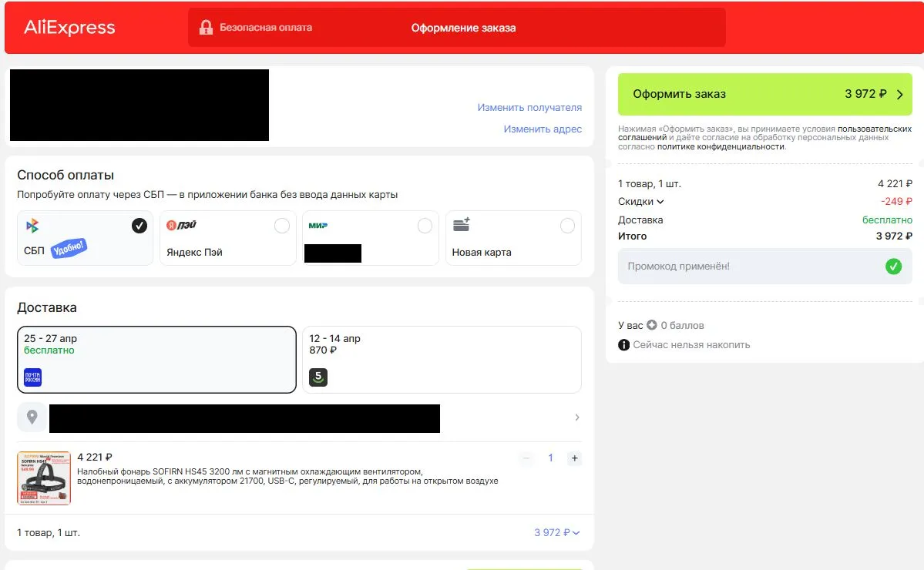The width and height of the screenshot is (924, 570).
Task: Click the secure payment lock icon
Action: tap(206, 28)
